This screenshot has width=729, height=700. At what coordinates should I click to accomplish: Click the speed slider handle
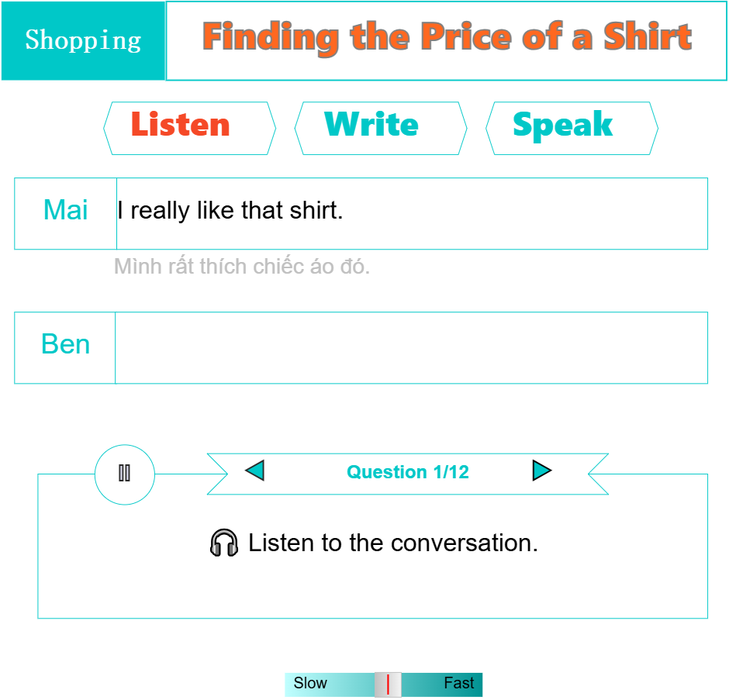pyautogui.click(x=388, y=684)
